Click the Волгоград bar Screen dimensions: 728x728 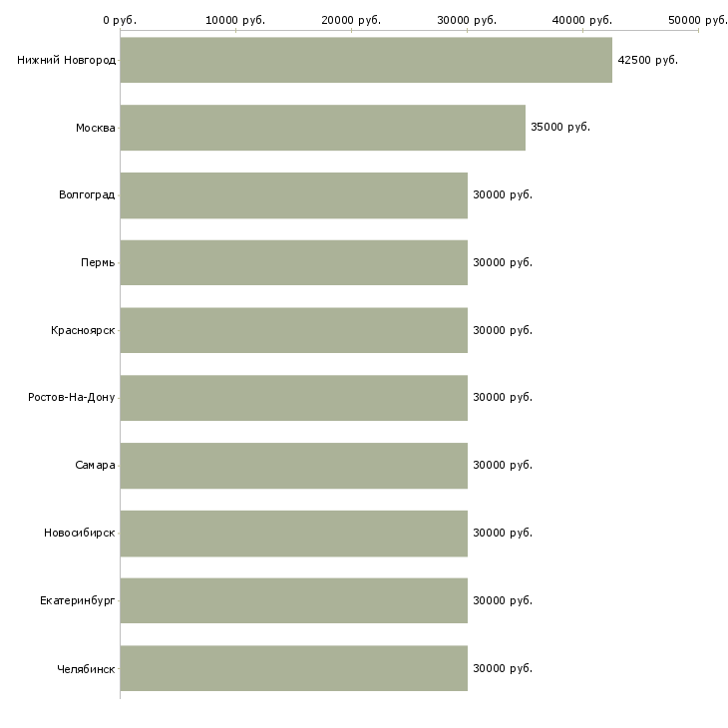coord(294,195)
